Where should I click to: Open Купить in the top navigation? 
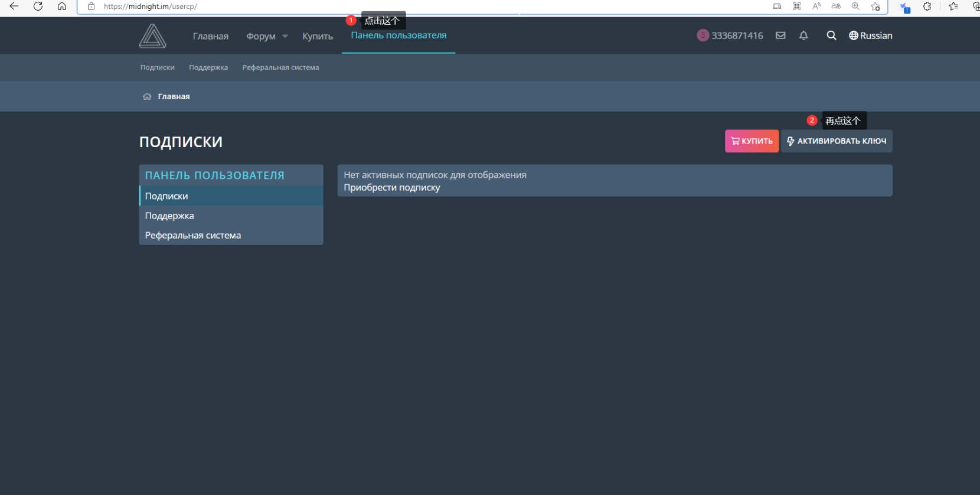click(x=318, y=36)
